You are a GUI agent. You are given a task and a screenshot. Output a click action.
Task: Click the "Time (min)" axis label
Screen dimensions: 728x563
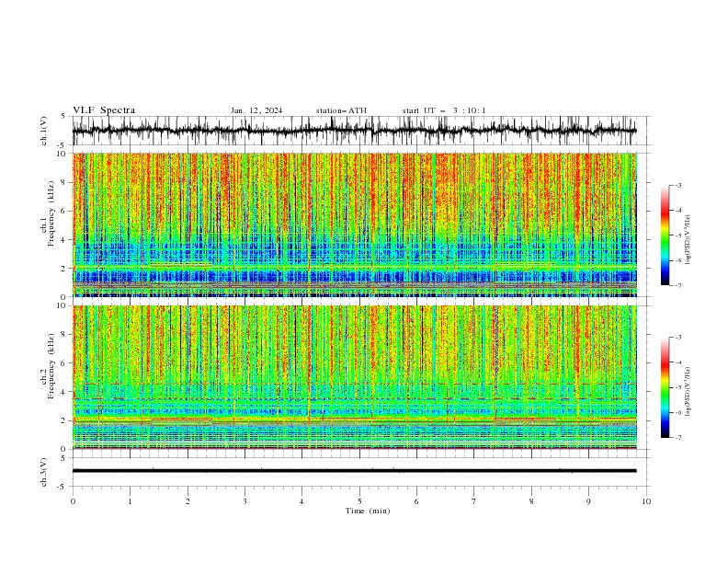point(368,511)
